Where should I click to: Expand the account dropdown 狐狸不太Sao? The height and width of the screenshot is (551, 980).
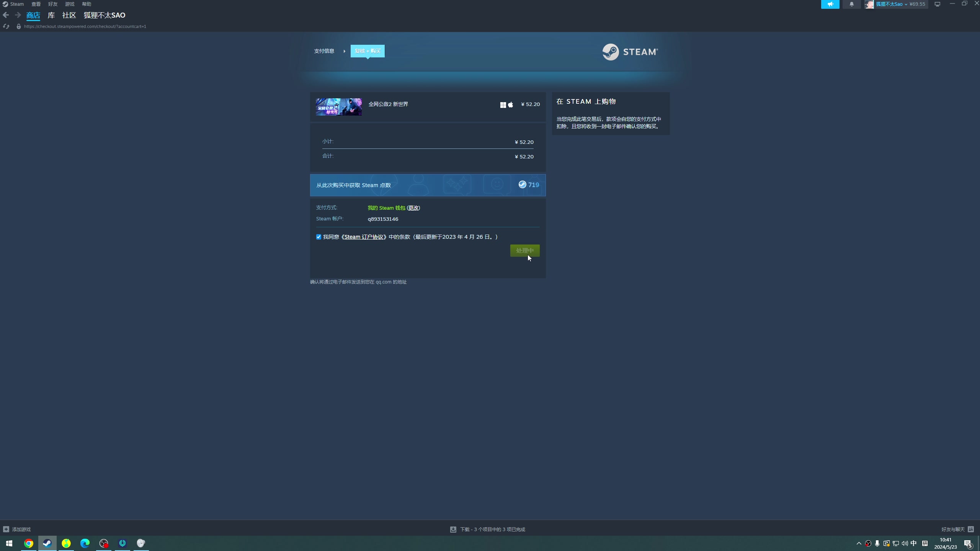(892, 4)
